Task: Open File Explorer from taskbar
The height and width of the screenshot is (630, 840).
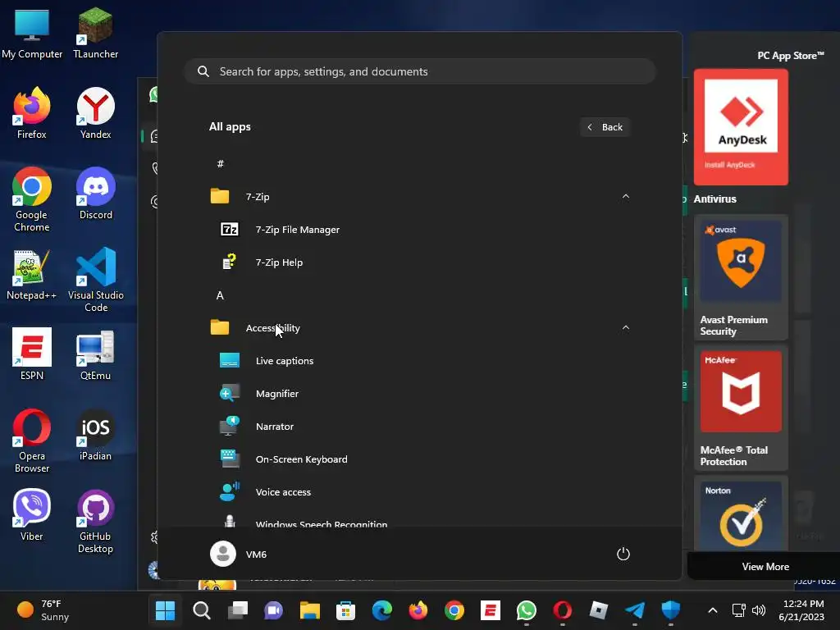Action: click(309, 610)
